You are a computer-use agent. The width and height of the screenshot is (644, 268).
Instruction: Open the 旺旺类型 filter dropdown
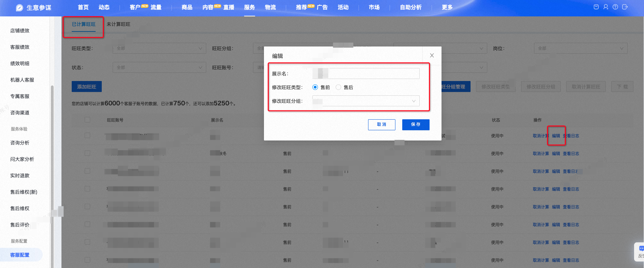(159, 48)
